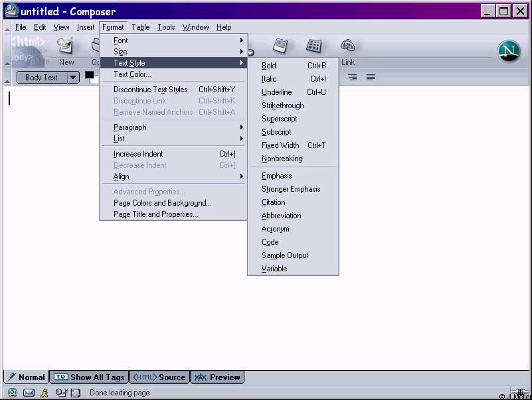
Task: Click the Insert Table toolbar icon
Action: [314, 46]
